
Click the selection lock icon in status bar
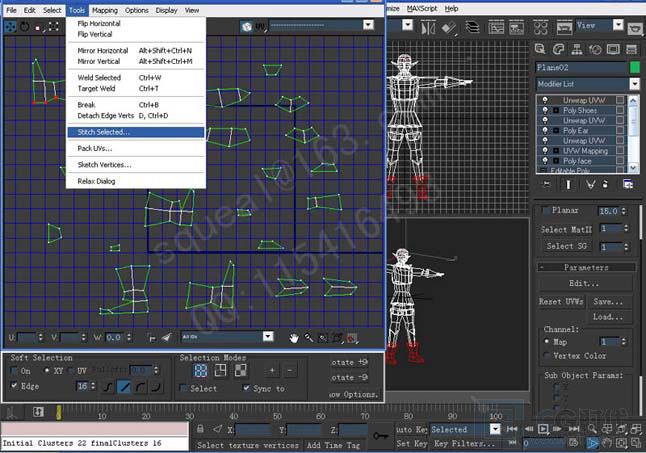pyautogui.click(x=200, y=429)
